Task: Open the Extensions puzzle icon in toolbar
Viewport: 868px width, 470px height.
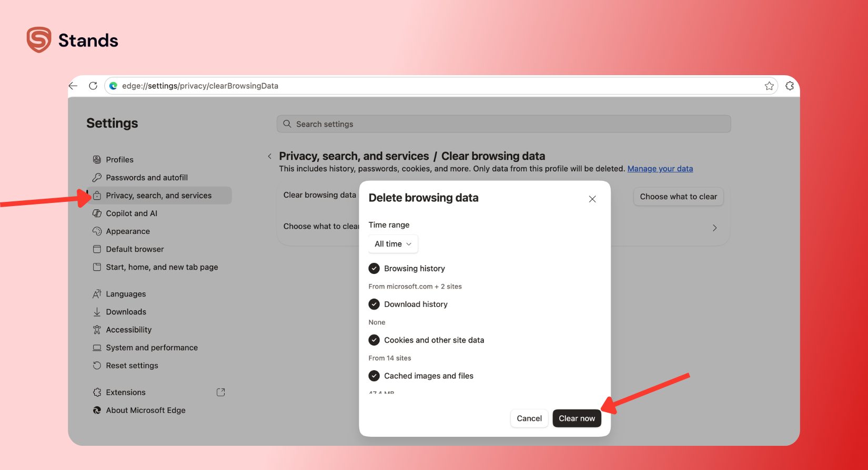Action: point(790,86)
